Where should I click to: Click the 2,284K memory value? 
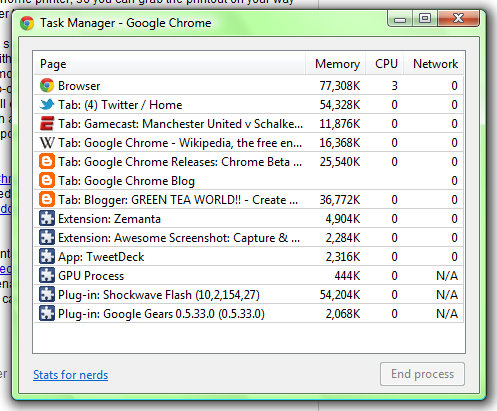(343, 238)
